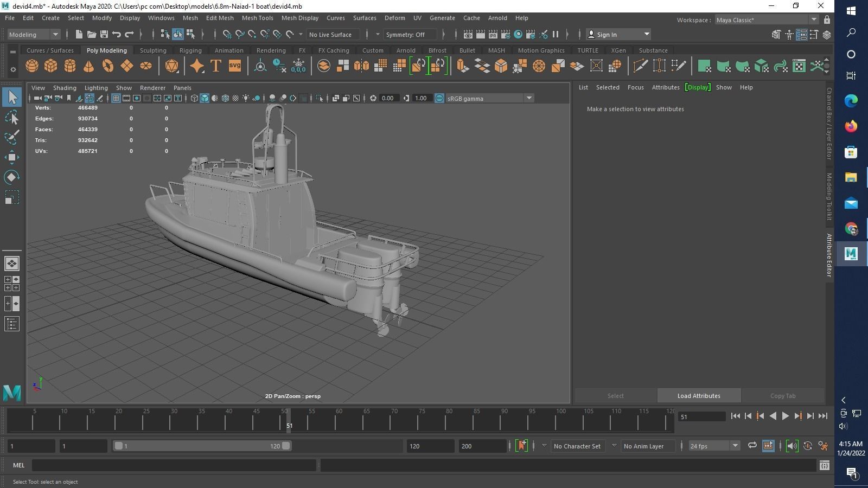Click the Load Attributes button
The image size is (868, 488).
[x=699, y=396]
